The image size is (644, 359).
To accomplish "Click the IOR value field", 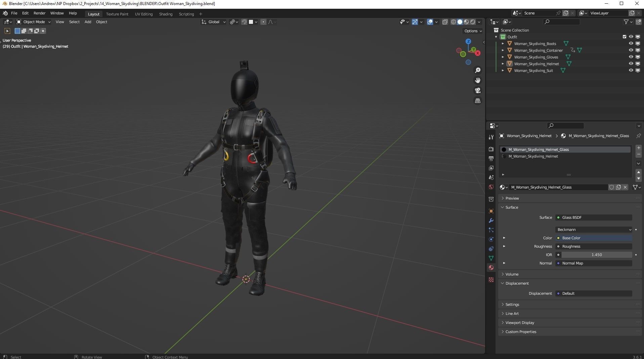I will (x=596, y=254).
